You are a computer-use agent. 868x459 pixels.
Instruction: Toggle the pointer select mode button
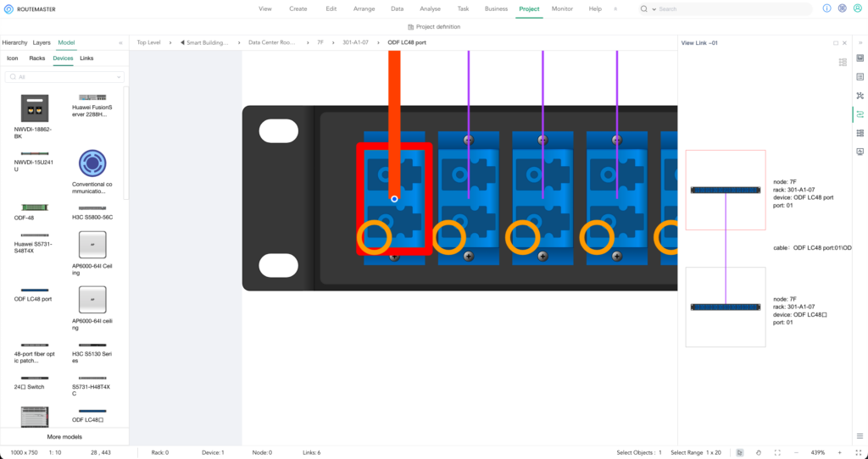738,452
